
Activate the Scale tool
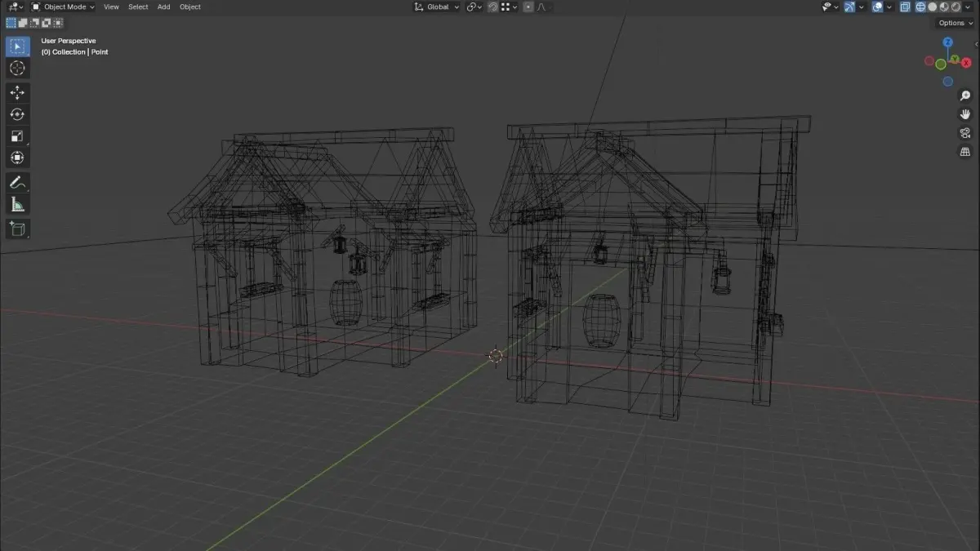(x=18, y=136)
